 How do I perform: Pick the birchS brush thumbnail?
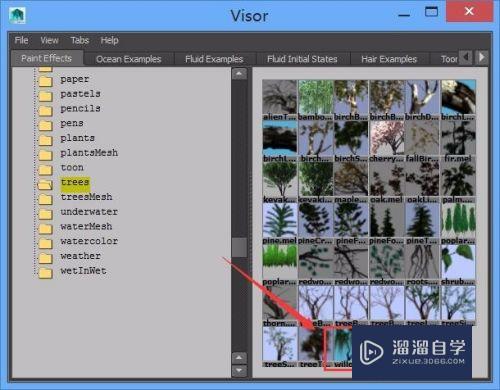pos(351,138)
